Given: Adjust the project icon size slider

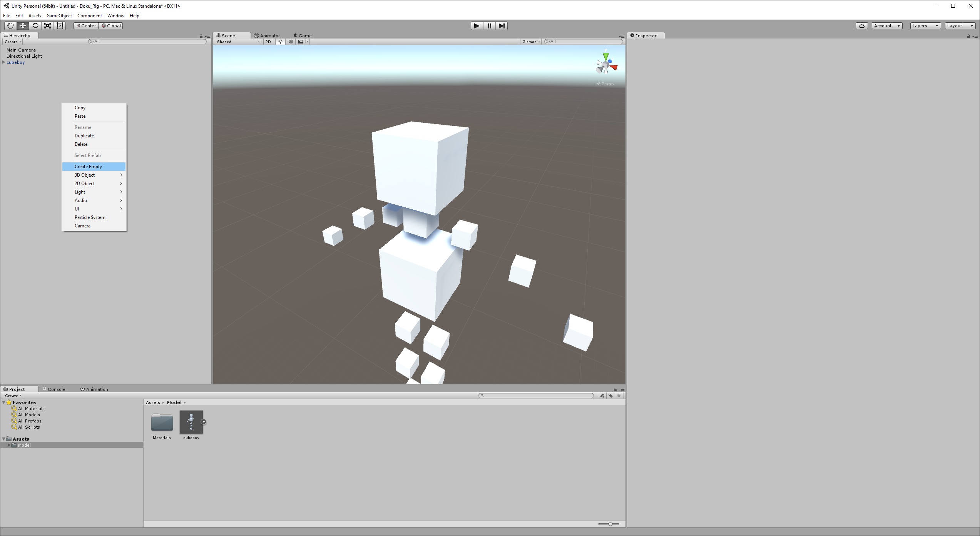Looking at the screenshot, I should coord(610,524).
